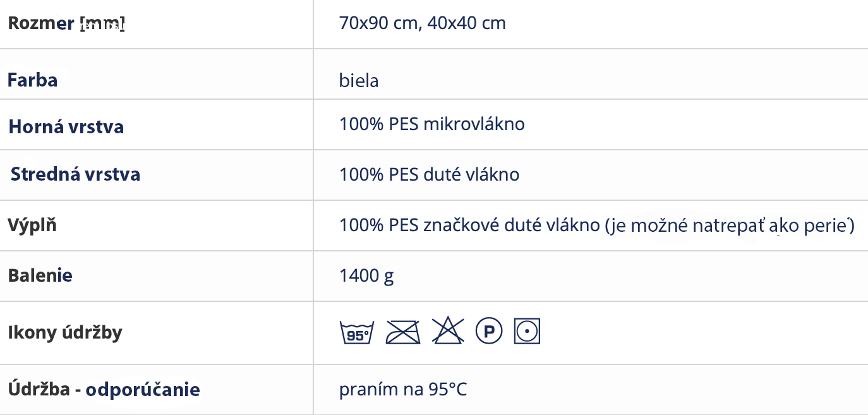
Task: Click the biela color value
Action: pyautogui.click(x=359, y=81)
